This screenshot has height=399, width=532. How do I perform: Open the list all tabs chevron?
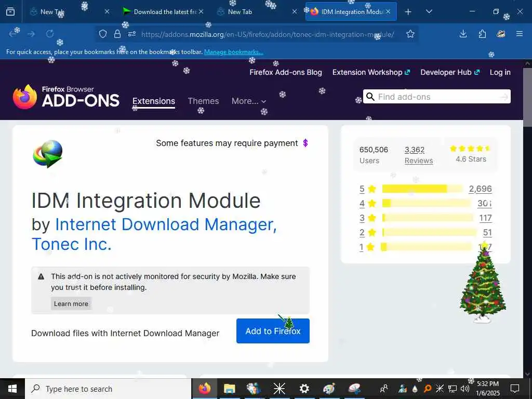point(429,11)
